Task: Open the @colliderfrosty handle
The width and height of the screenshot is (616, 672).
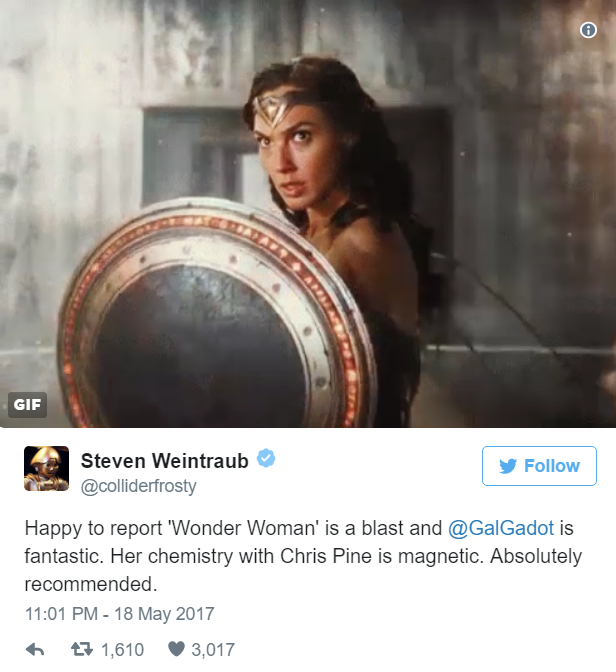Action: click(x=138, y=486)
